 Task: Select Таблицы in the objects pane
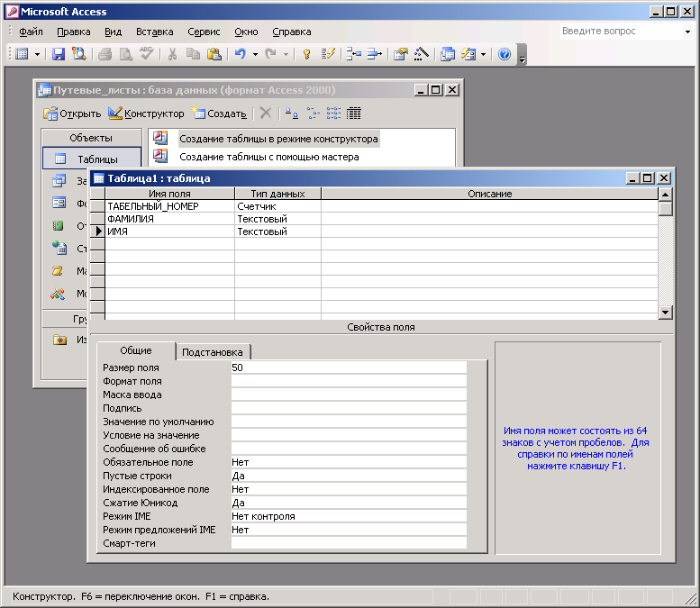(x=92, y=159)
